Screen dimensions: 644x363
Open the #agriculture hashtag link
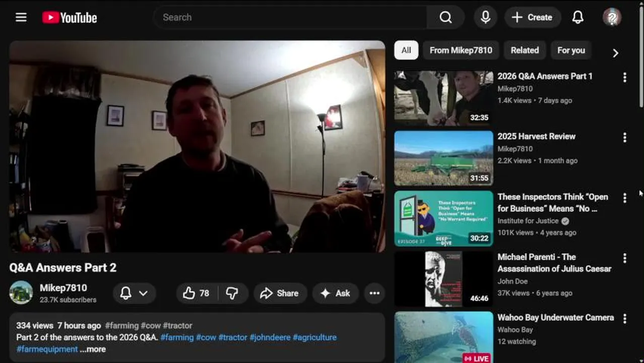[x=314, y=337]
